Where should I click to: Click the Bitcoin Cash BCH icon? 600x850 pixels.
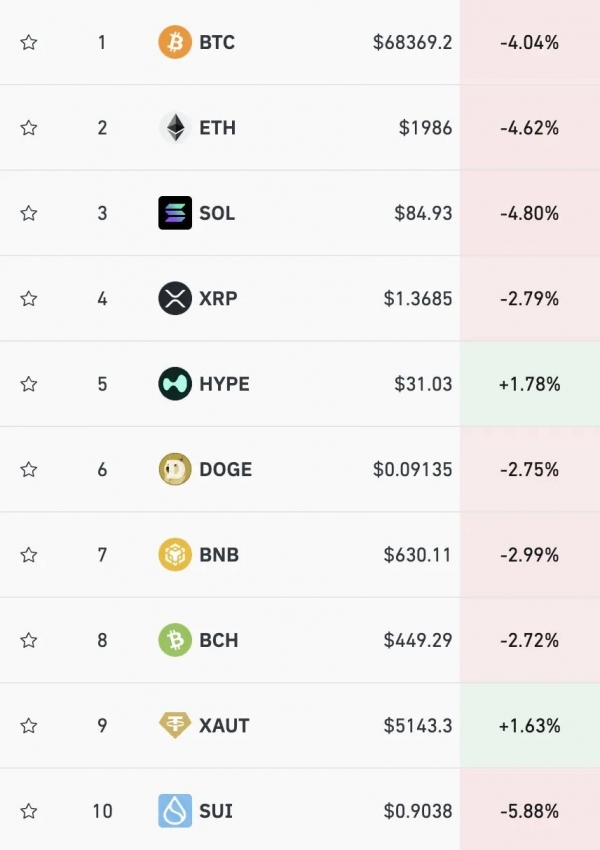click(x=175, y=640)
